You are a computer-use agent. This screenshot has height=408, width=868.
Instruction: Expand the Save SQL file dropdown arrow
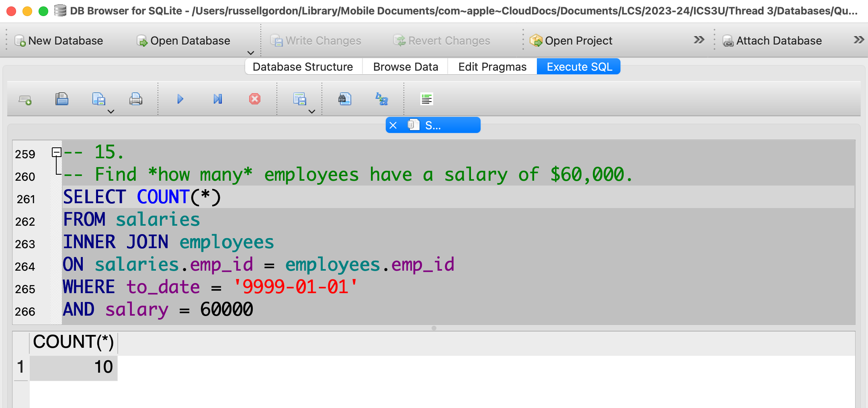click(x=111, y=112)
